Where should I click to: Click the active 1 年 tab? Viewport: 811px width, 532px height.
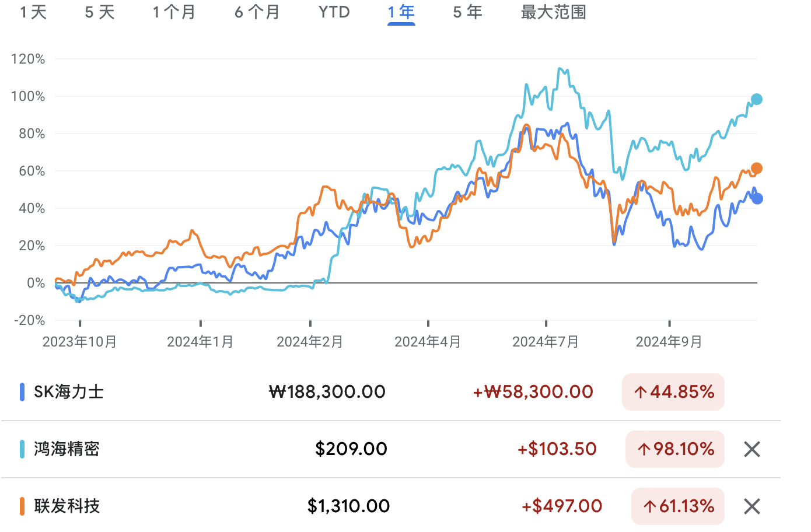[x=401, y=12]
